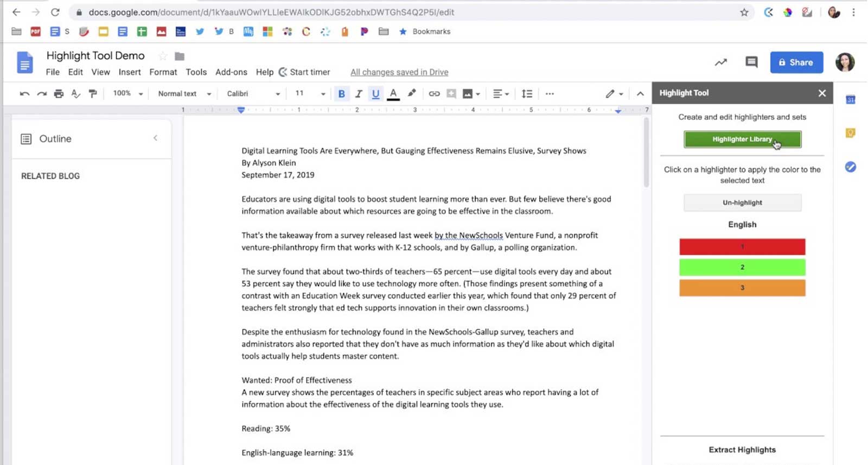Apply the green highlighter labeled 2
Viewport: 868px width, 465px height.
coord(742,267)
